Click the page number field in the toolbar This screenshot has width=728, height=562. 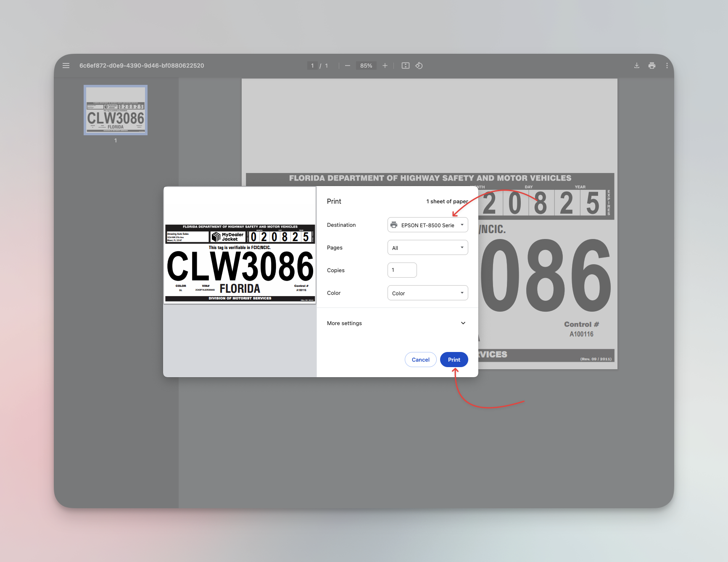[x=312, y=66]
